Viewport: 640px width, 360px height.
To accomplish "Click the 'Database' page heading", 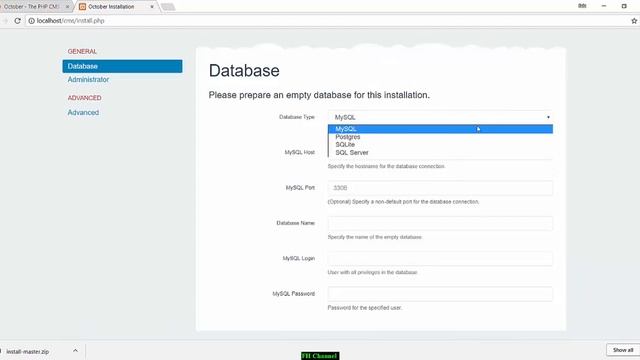I will pyautogui.click(x=244, y=71).
